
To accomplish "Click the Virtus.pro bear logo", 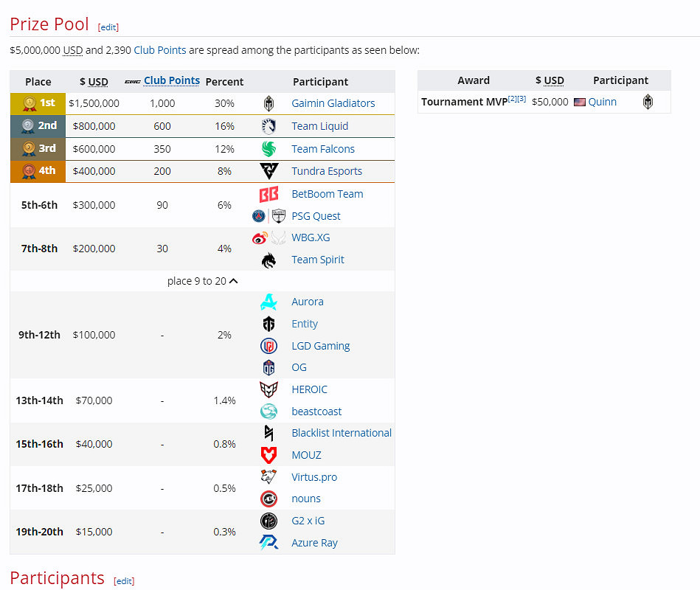I will (269, 476).
